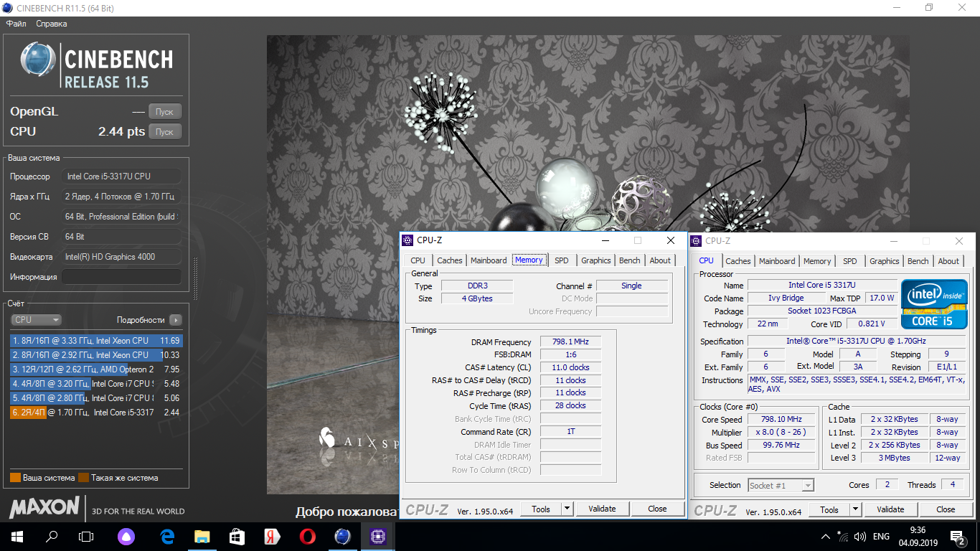Select ranking row 8Я/16П 2.92 ГГц Xeon
The image size is (980, 551).
coord(95,355)
